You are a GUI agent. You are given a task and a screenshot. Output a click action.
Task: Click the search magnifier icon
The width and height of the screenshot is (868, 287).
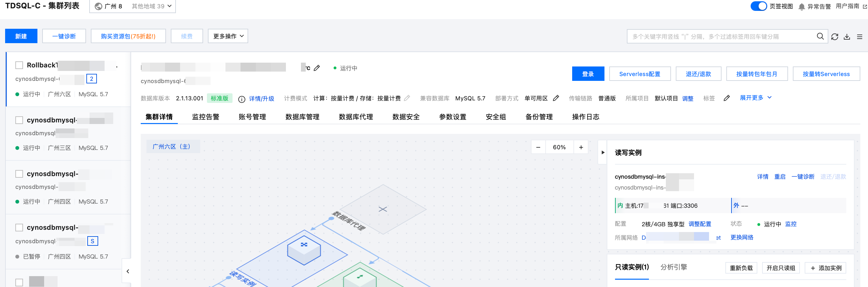point(820,36)
